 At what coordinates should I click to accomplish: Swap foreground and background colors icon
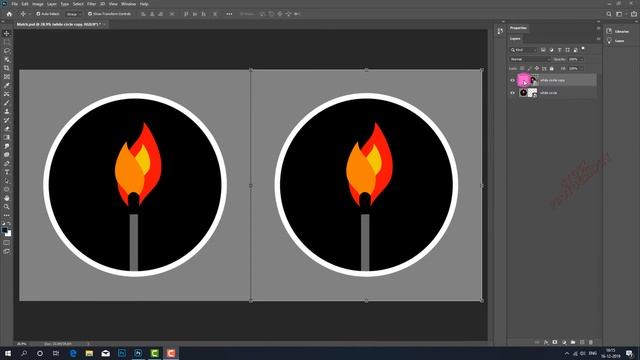pos(9,224)
